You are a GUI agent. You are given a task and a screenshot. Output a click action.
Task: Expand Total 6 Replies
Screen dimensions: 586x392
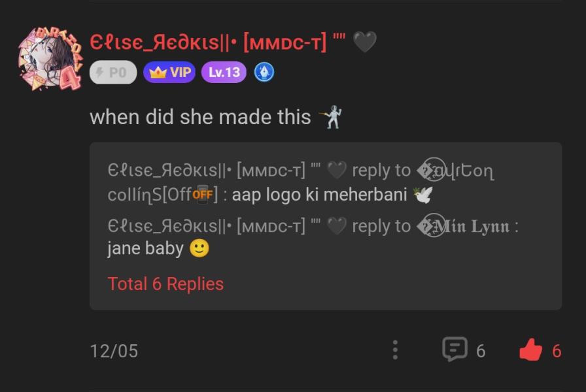pos(165,284)
